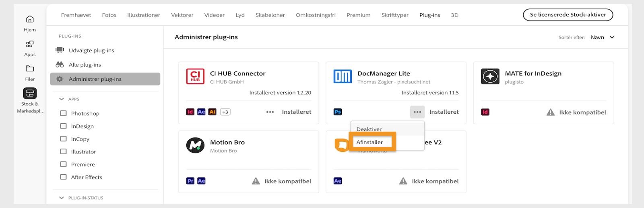Viewport: 644px width, 208px height.
Task: Switch to the Vektorer tab
Action: (x=182, y=15)
